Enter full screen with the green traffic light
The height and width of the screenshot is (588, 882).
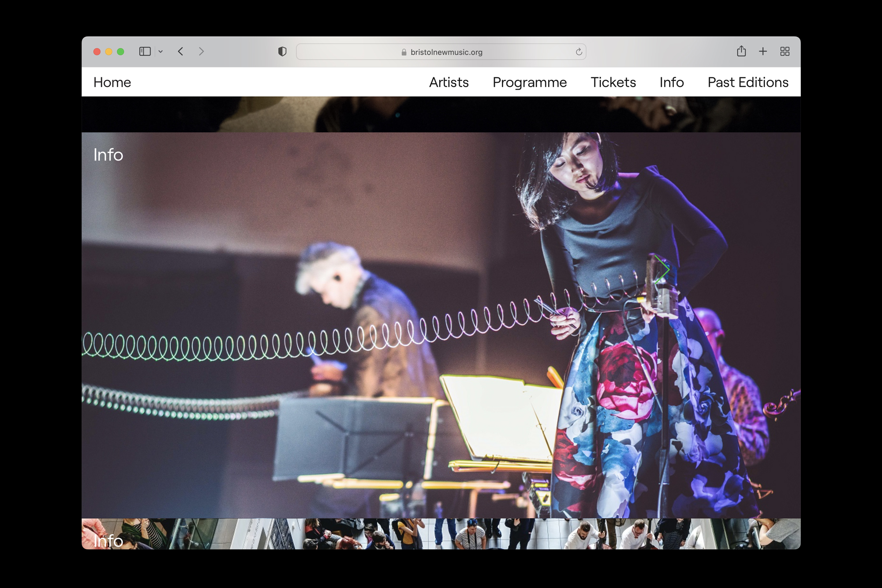120,52
